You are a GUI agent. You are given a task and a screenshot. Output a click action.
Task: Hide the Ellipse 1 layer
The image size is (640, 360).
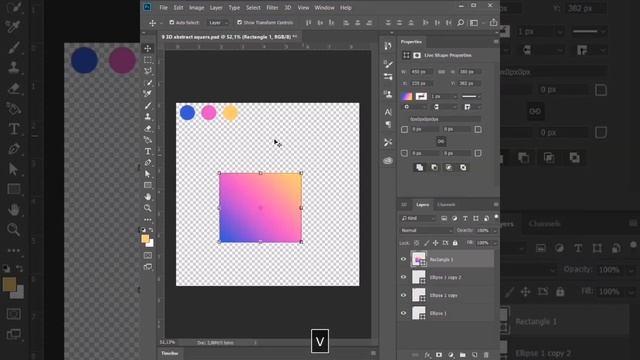point(403,313)
